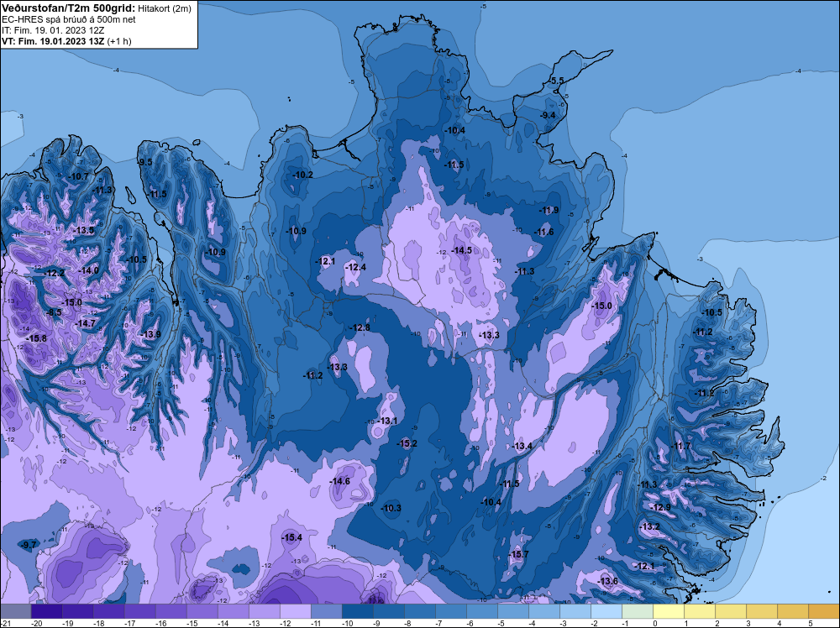Click the legend color swatch labeled -6
840x628 pixels.
click(x=482, y=611)
